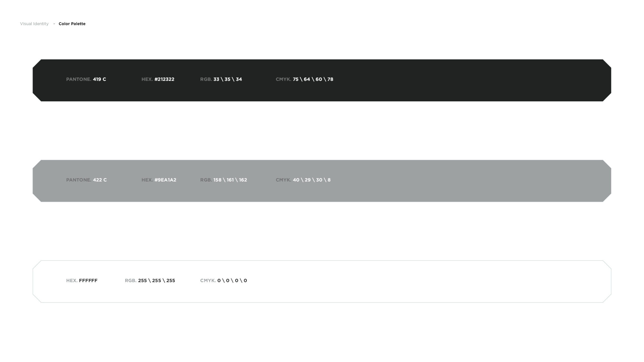This screenshot has width=644, height=362.
Task: Click the Visual Identity breadcrumb text
Action: pos(34,24)
